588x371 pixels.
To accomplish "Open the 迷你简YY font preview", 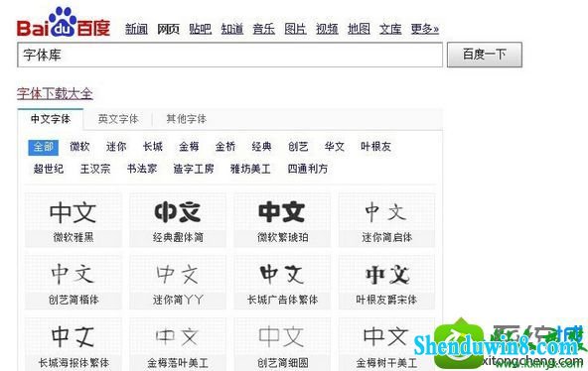I will click(178, 283).
